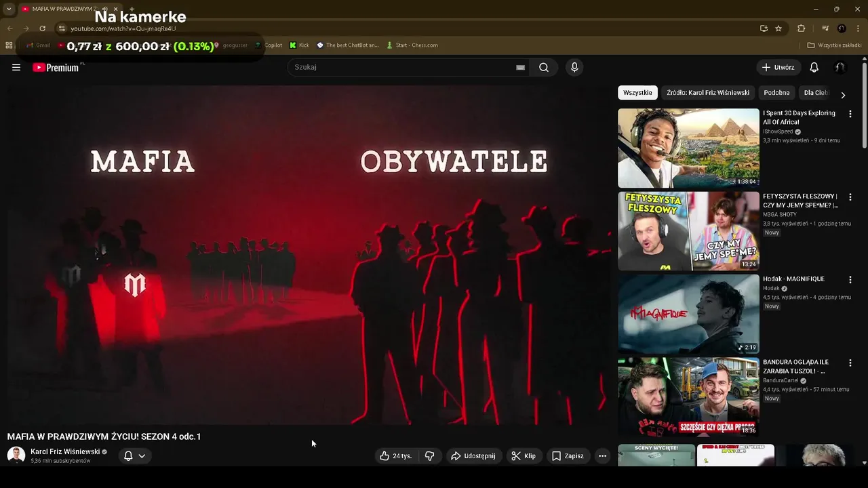Click the 'Zapisz' save button
Screen dimensions: 868x488
pyautogui.click(x=568, y=456)
